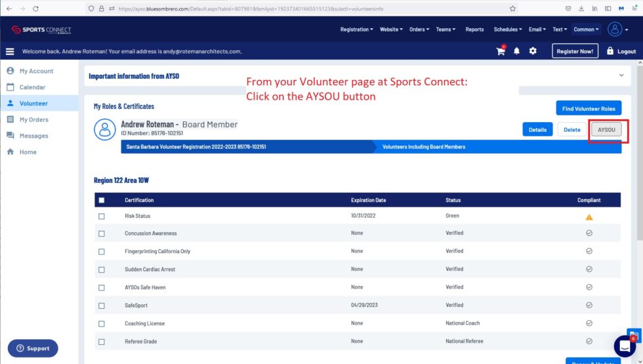This screenshot has width=643, height=364.
Task: Tick the SafeSport certification checkbox
Action: pos(101,306)
